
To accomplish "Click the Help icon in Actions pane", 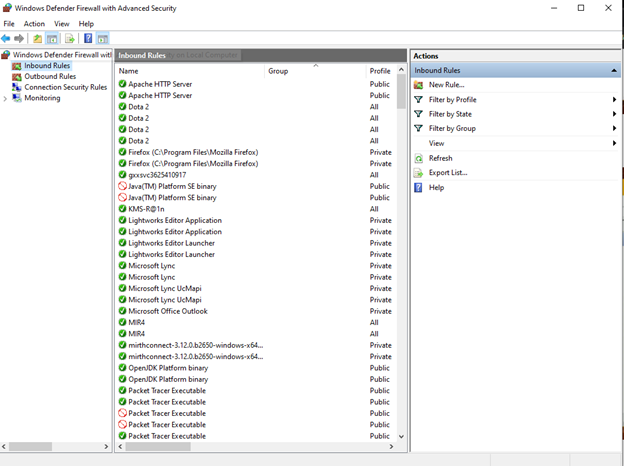I will pyautogui.click(x=418, y=187).
